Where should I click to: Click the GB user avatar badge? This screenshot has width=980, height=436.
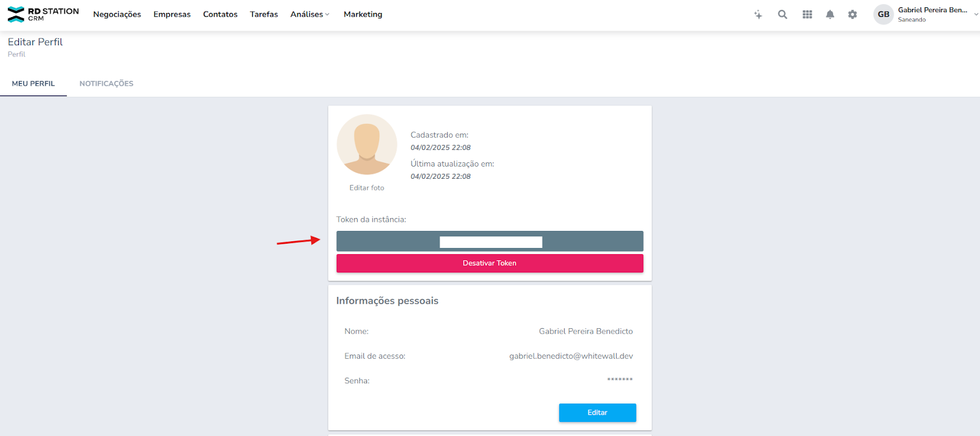883,15
